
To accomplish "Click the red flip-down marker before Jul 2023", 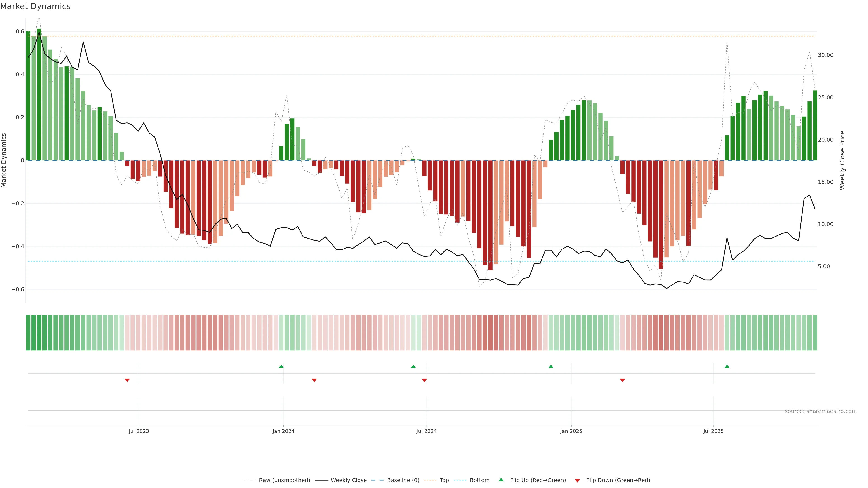I will [127, 380].
